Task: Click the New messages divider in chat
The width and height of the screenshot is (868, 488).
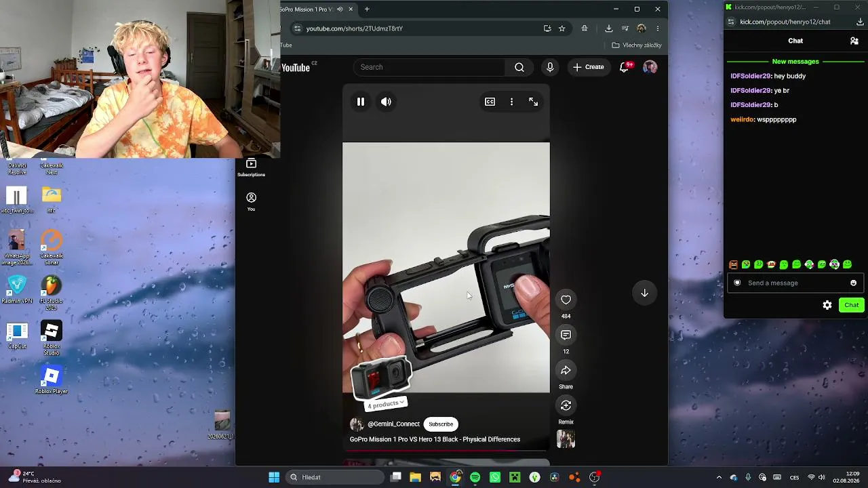Action: 795,62
